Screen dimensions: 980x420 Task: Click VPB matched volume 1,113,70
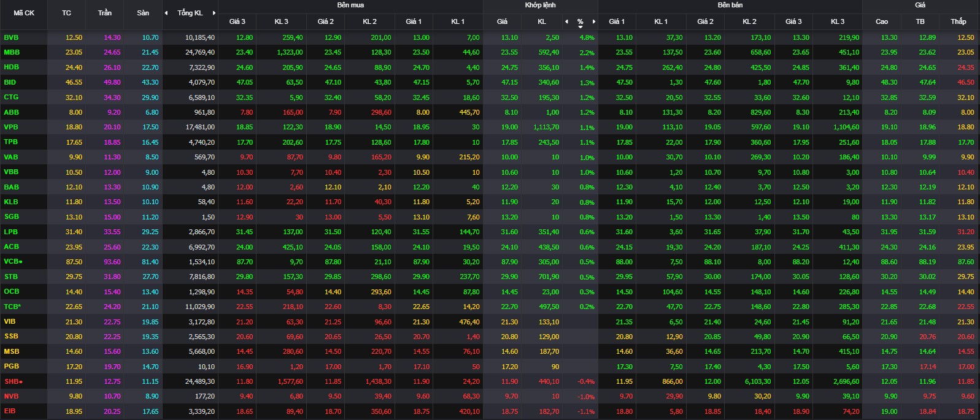coord(546,127)
